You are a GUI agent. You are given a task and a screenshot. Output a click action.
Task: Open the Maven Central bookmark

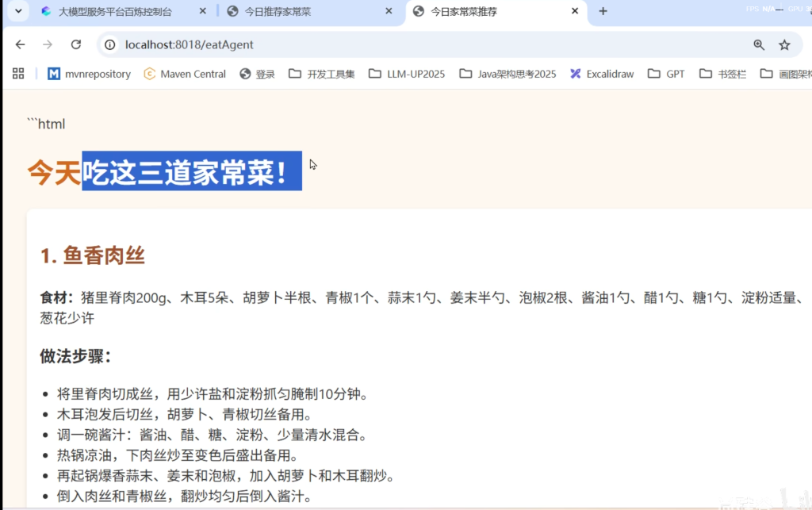pyautogui.click(x=185, y=74)
